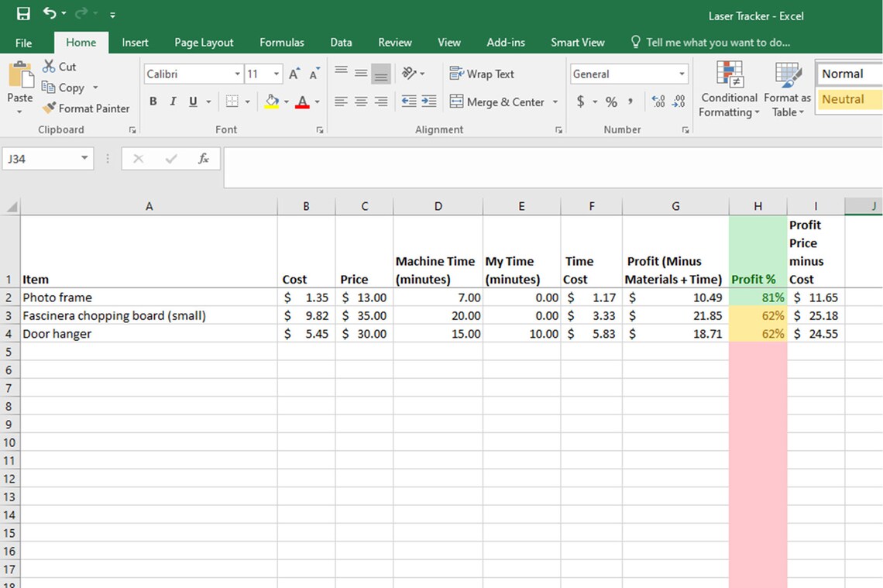
Task: Open the Smart View tab
Action: 577,43
